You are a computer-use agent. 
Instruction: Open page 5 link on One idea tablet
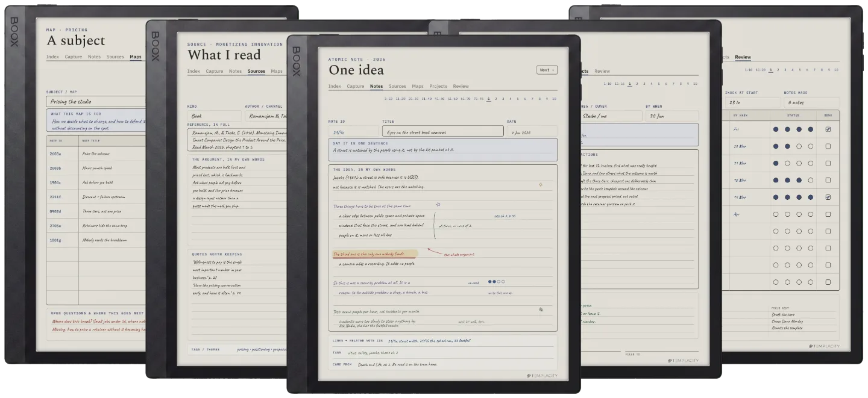point(518,98)
